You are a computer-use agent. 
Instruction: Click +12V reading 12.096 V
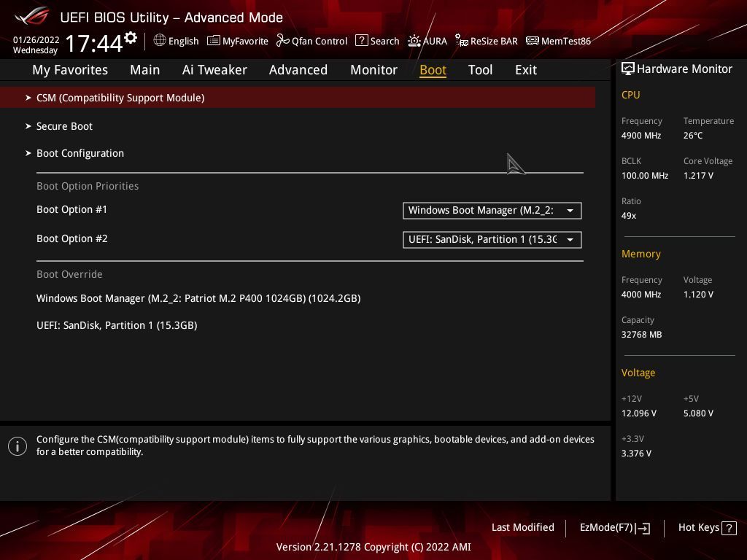click(x=639, y=413)
